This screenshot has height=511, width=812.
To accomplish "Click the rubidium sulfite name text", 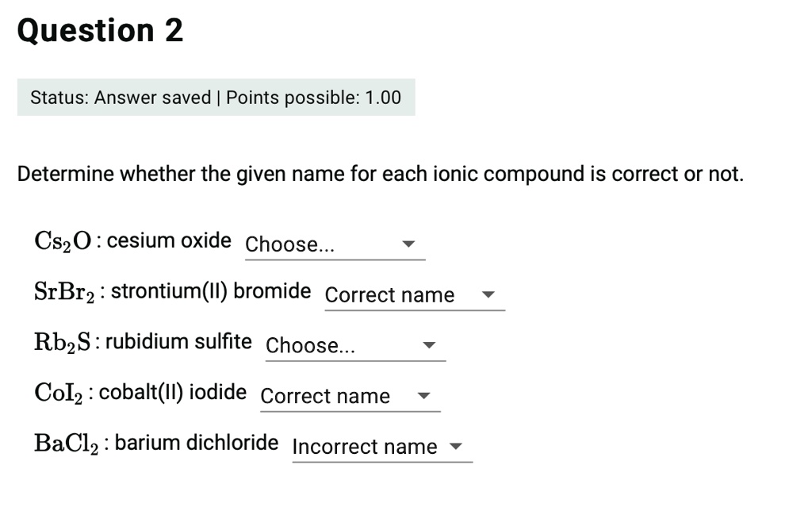I will tap(178, 342).
